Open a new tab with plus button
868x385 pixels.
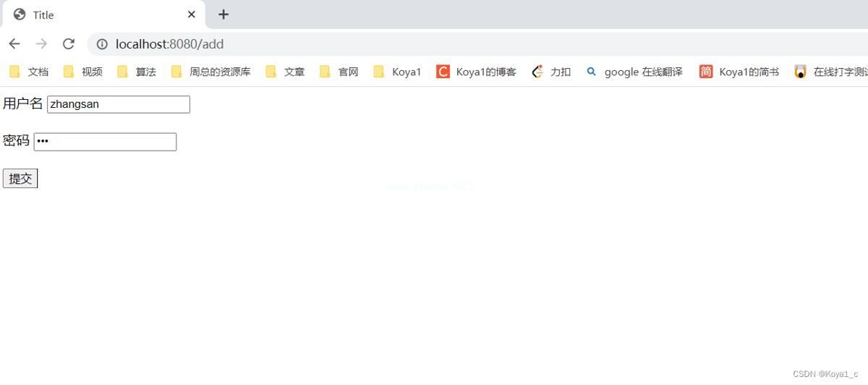(224, 14)
